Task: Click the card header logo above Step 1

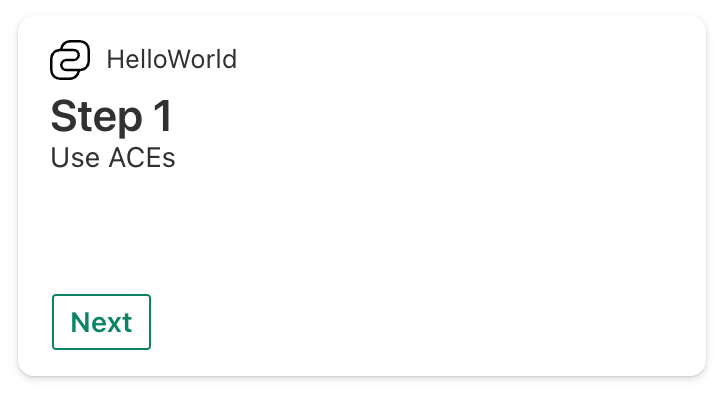Action: click(70, 60)
